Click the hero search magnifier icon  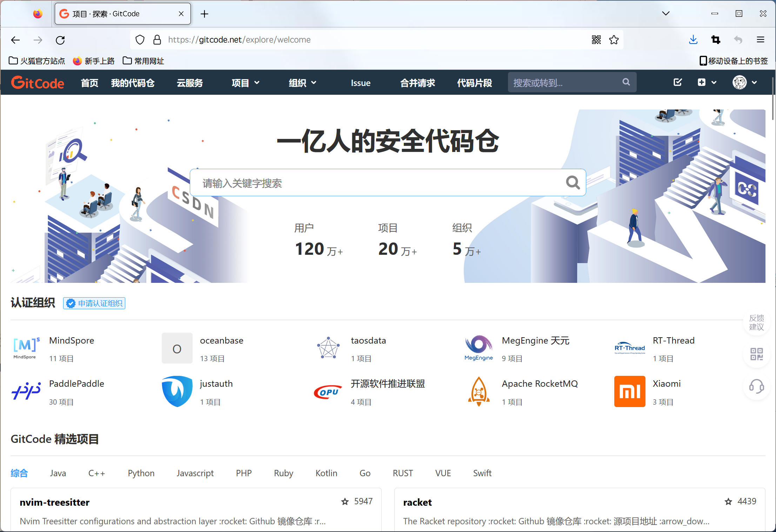[x=573, y=182]
